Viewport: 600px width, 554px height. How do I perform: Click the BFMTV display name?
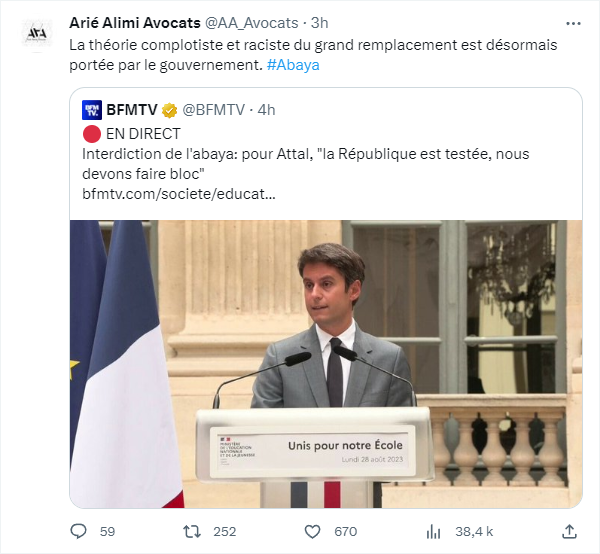(132, 110)
